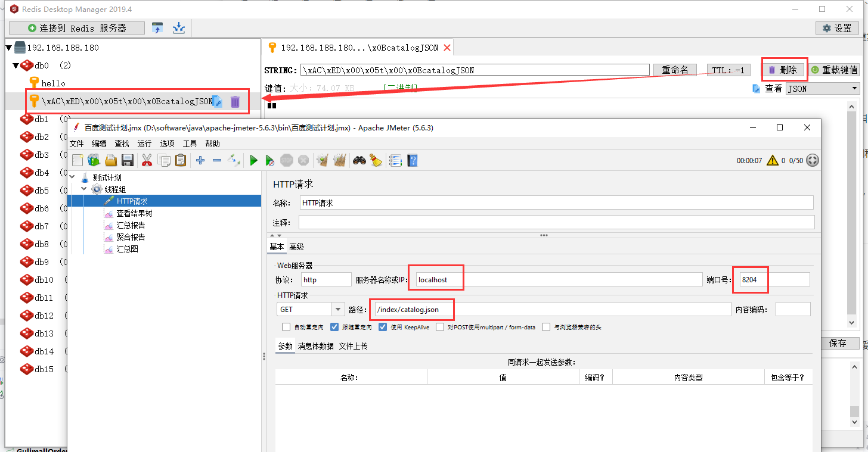
Task: Click the minus Collapse All icon
Action: (217, 160)
